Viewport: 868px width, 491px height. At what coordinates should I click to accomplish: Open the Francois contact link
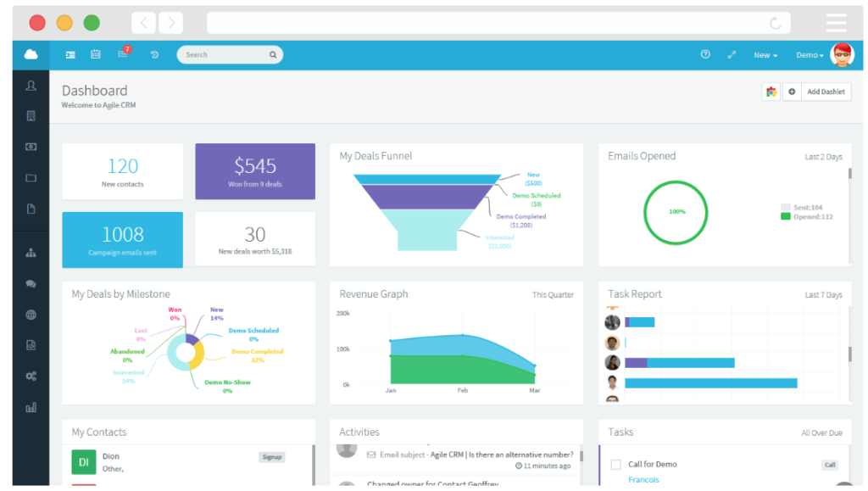[x=643, y=479]
